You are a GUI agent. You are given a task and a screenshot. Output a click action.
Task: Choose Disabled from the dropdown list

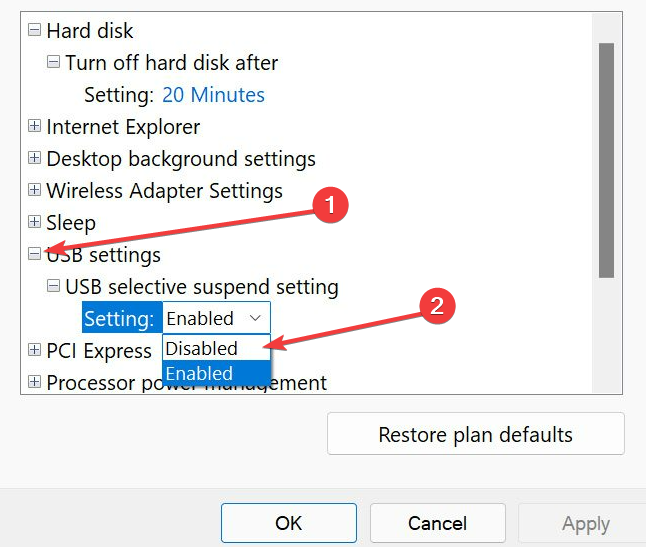(x=202, y=348)
